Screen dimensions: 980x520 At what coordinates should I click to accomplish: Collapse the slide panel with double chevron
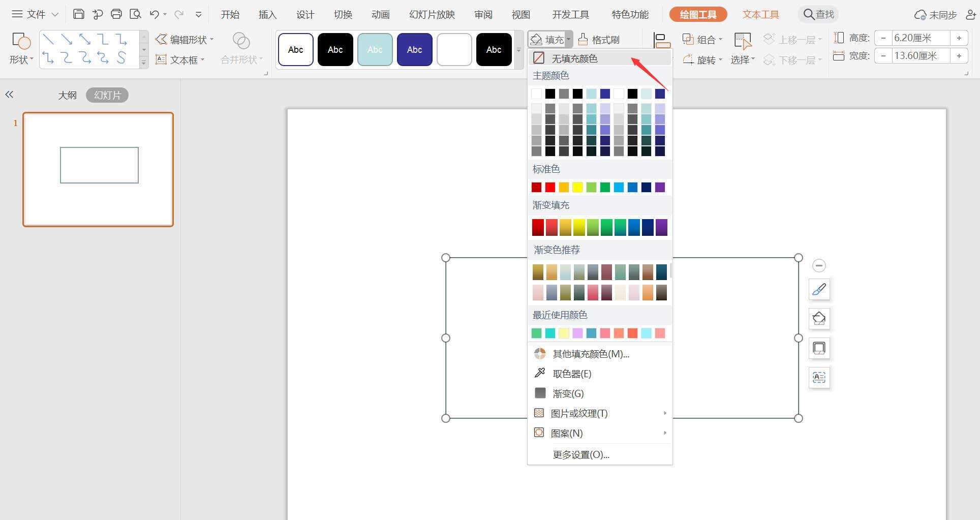click(9, 95)
